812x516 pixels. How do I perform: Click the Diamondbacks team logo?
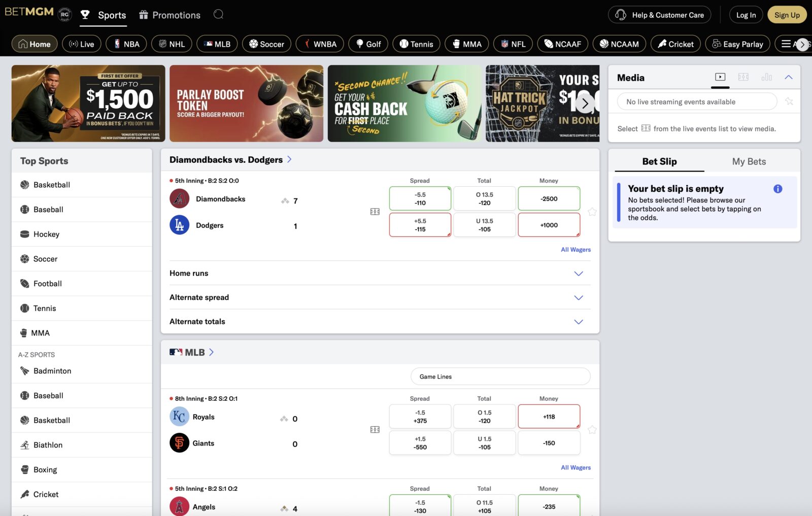pos(179,199)
